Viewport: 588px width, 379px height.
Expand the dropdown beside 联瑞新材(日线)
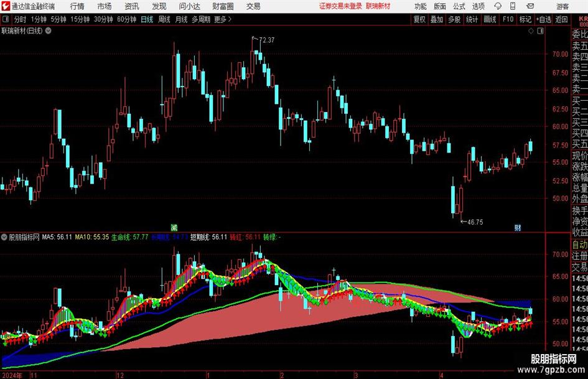[49, 30]
